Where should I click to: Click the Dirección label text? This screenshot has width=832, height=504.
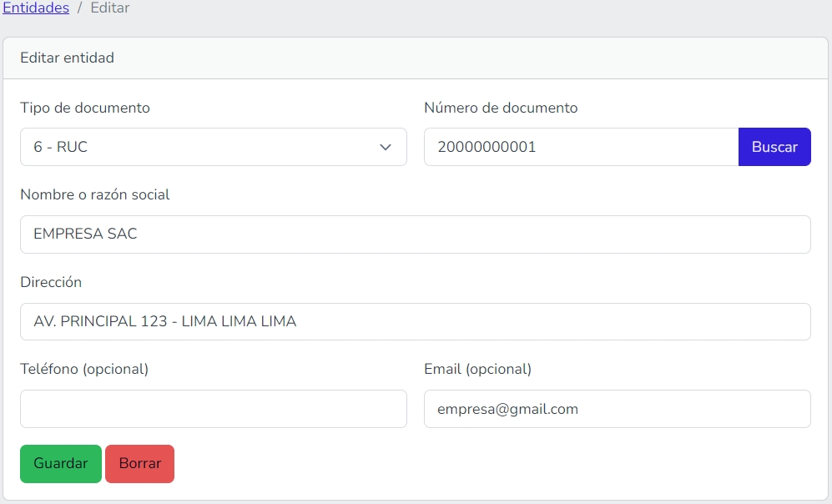point(51,282)
